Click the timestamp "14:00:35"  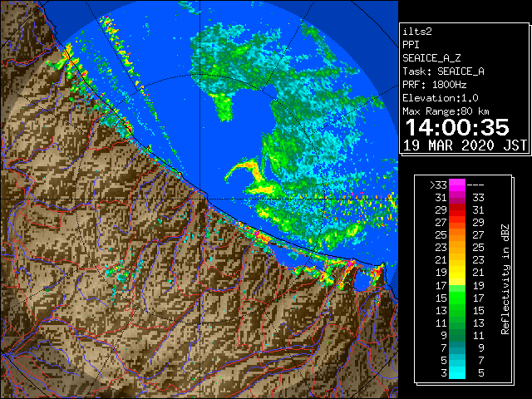click(x=457, y=127)
